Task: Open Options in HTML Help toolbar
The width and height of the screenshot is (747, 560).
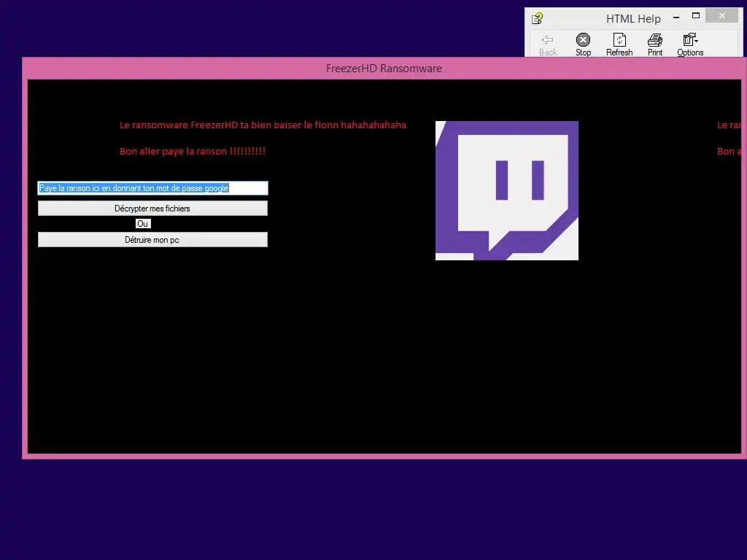Action: click(690, 44)
